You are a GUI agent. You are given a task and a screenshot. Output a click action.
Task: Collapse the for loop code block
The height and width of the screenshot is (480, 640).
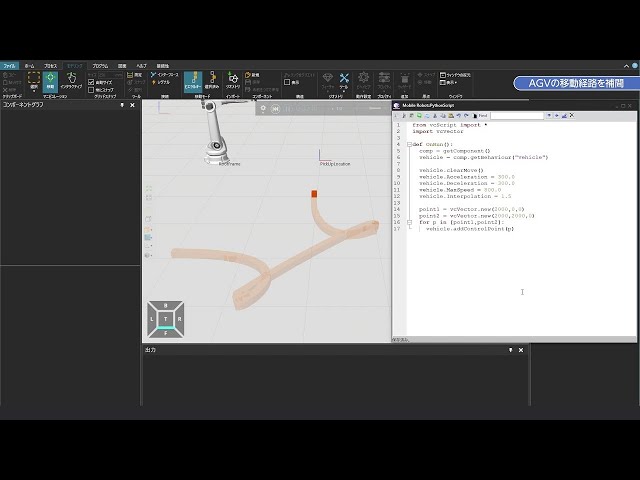pos(409,222)
